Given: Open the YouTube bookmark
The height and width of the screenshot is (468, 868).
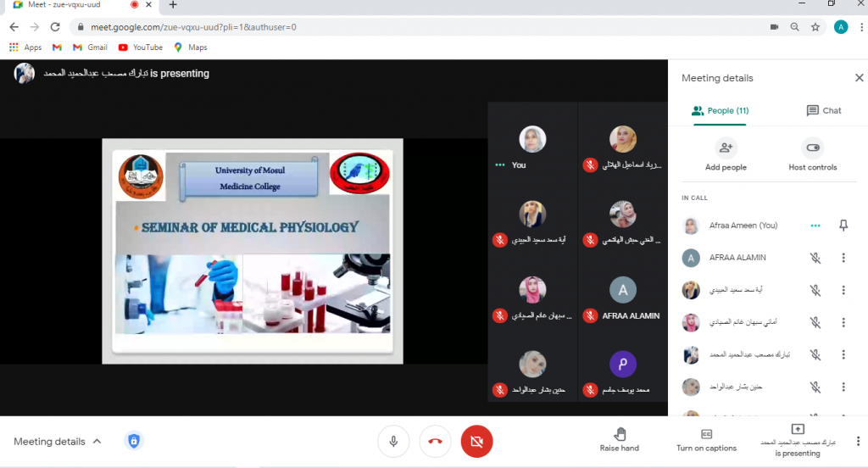Looking at the screenshot, I should (140, 47).
